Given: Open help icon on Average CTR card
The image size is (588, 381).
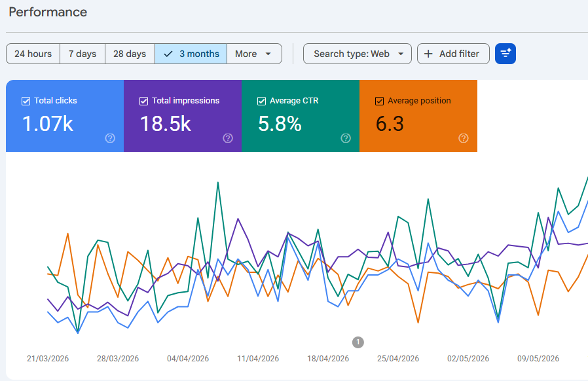Looking at the screenshot, I should point(346,138).
